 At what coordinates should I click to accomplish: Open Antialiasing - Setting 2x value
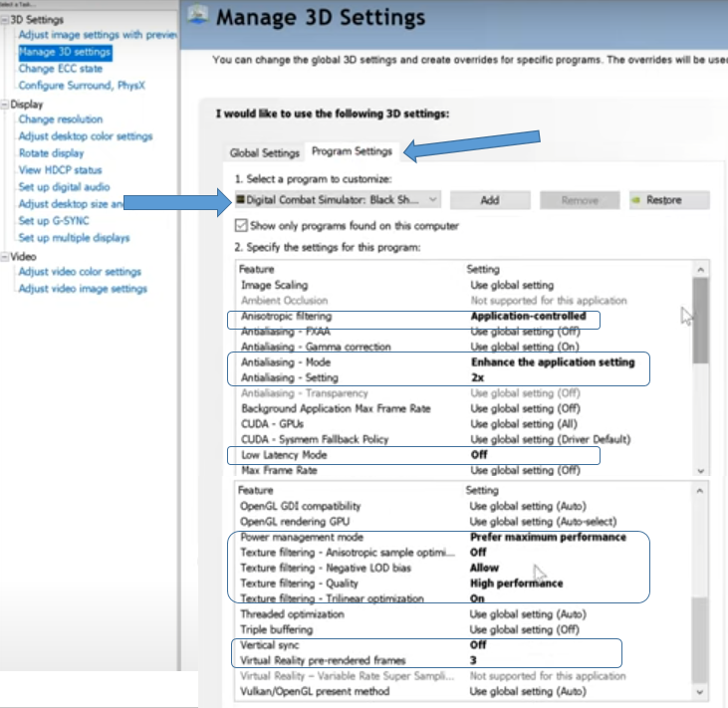pyautogui.click(x=477, y=378)
